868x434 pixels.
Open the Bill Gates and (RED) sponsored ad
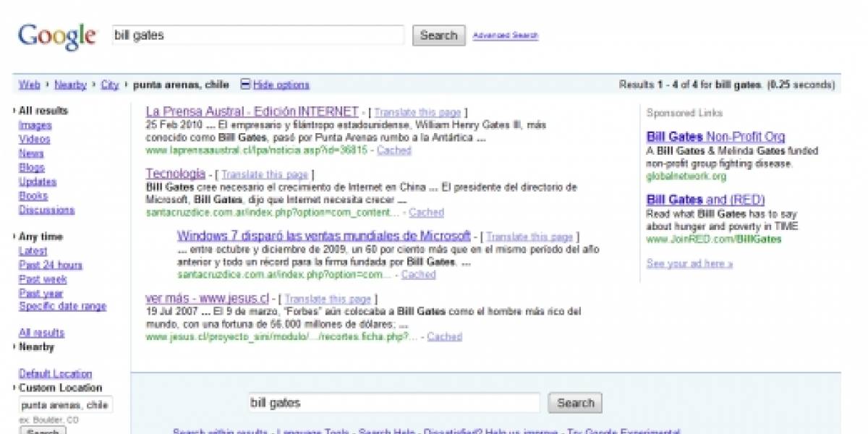705,200
